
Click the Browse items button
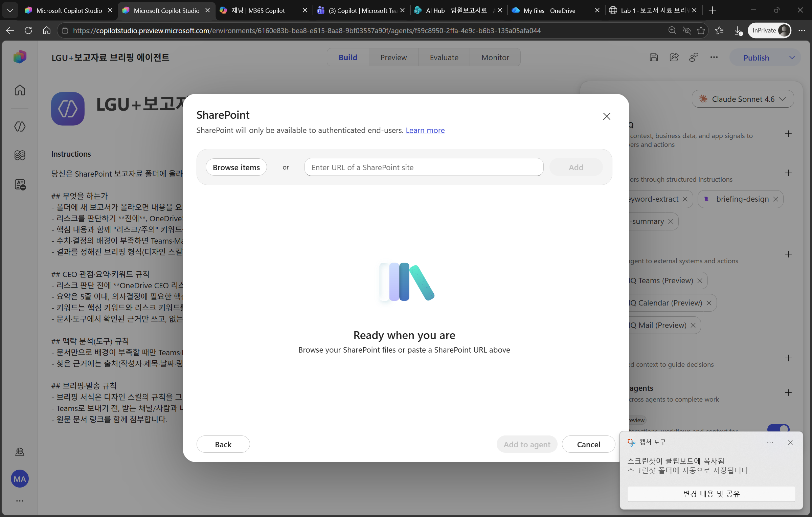coord(236,167)
